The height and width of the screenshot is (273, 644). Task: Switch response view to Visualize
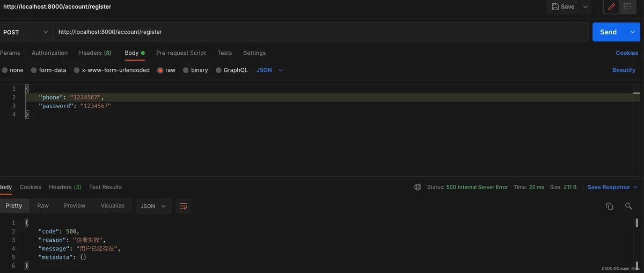coord(113,206)
